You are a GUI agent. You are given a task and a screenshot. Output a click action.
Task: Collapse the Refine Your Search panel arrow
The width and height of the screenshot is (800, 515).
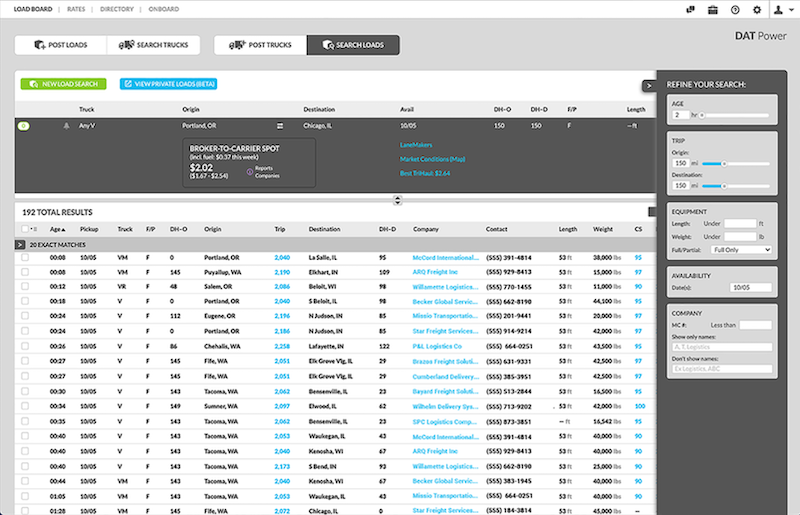tap(648, 86)
